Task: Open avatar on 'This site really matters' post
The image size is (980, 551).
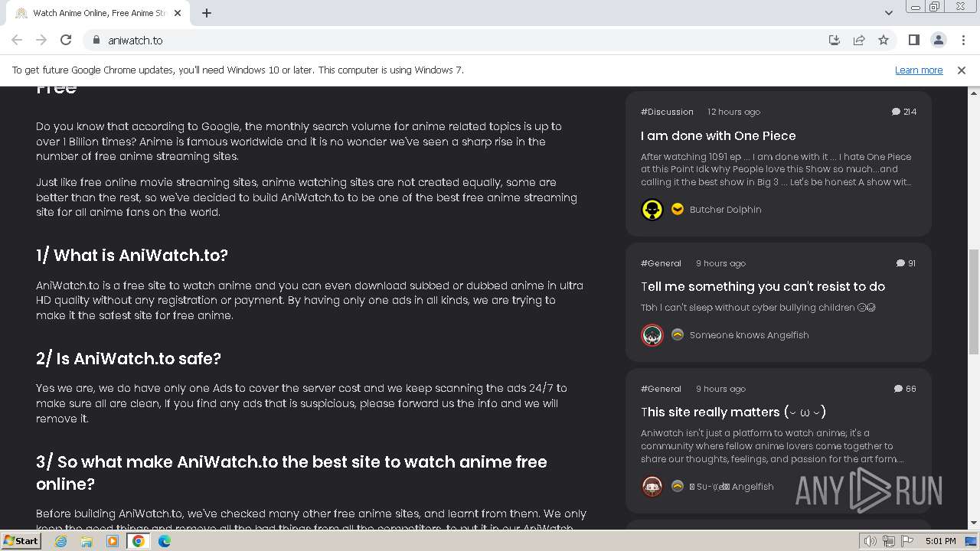Action: click(652, 487)
